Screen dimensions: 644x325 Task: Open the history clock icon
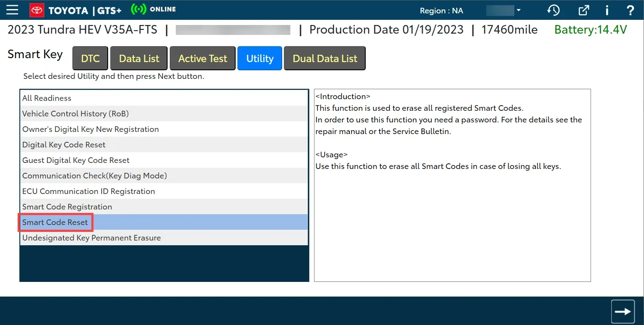tap(554, 10)
